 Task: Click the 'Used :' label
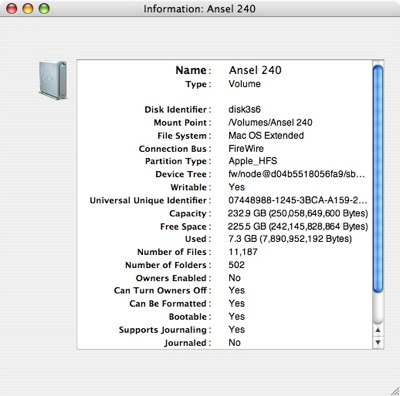pyautogui.click(x=198, y=239)
